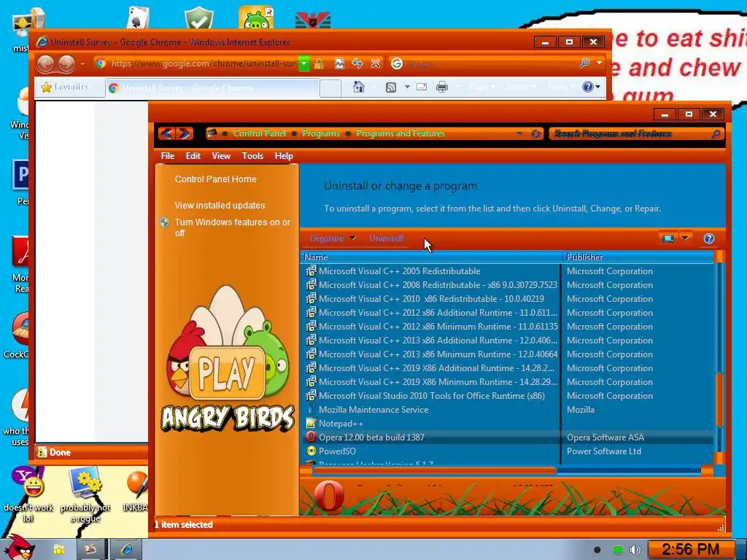The width and height of the screenshot is (747, 560).
Task: Open Control Panel Home link
Action: [x=215, y=179]
